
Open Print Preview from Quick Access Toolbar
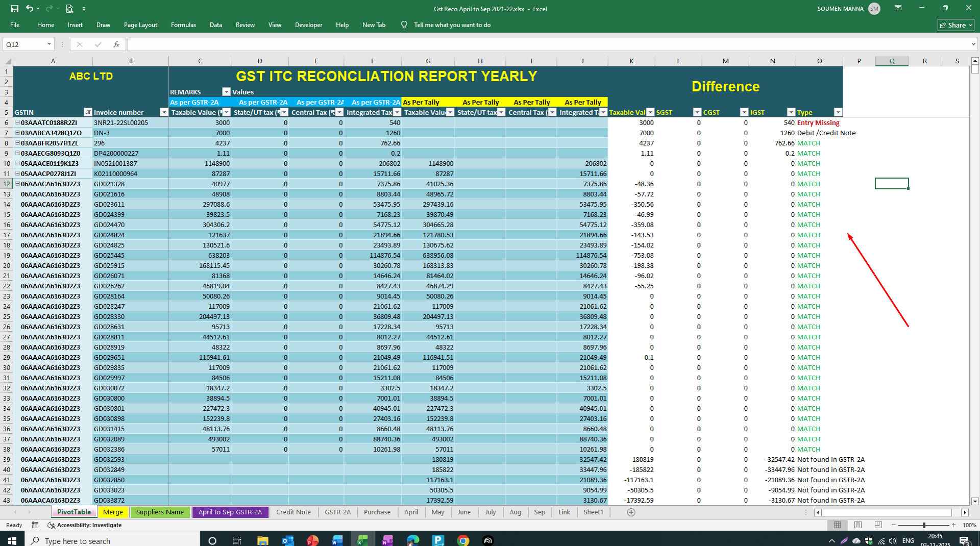[x=69, y=9]
